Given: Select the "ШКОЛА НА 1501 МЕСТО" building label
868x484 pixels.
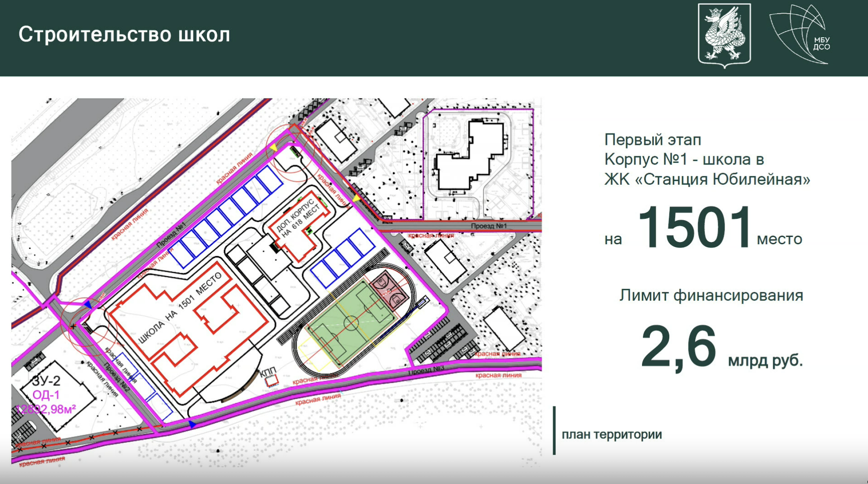Looking at the screenshot, I should coord(180,307).
